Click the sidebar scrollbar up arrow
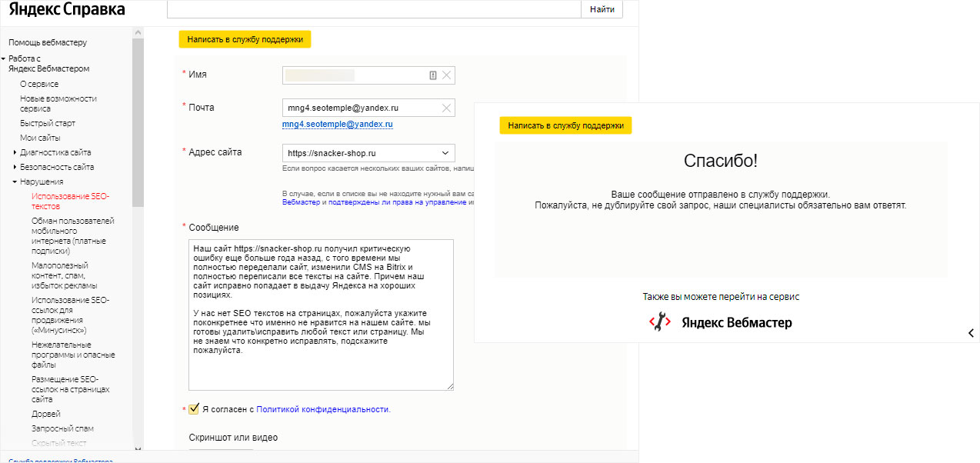Screen dimensions: 980x463 point(138,32)
